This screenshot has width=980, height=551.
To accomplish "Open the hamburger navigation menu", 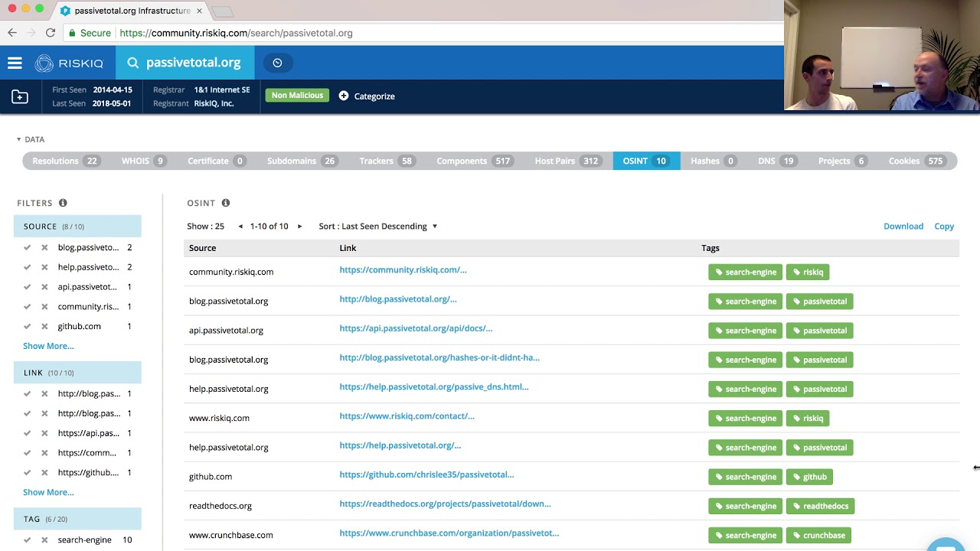I will pyautogui.click(x=15, y=64).
